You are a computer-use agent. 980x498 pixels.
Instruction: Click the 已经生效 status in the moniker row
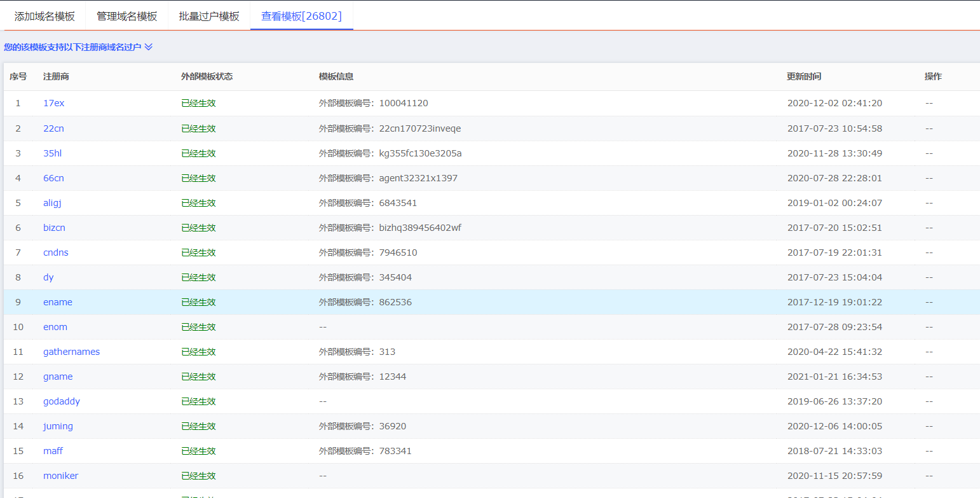[x=198, y=476]
